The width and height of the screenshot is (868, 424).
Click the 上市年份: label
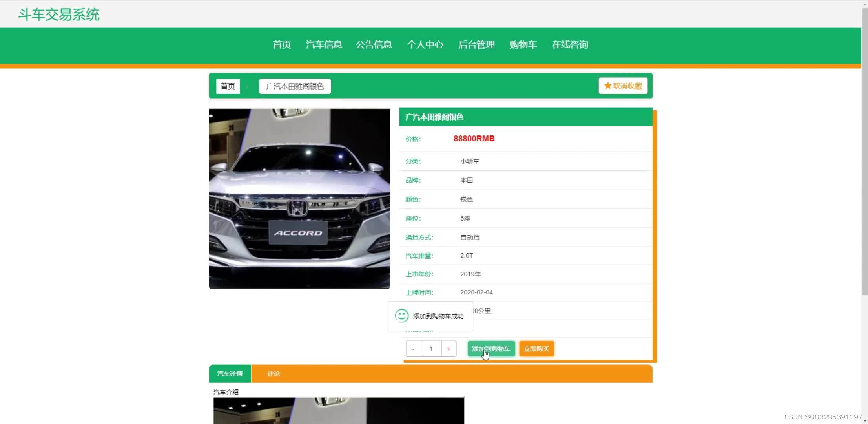point(419,274)
